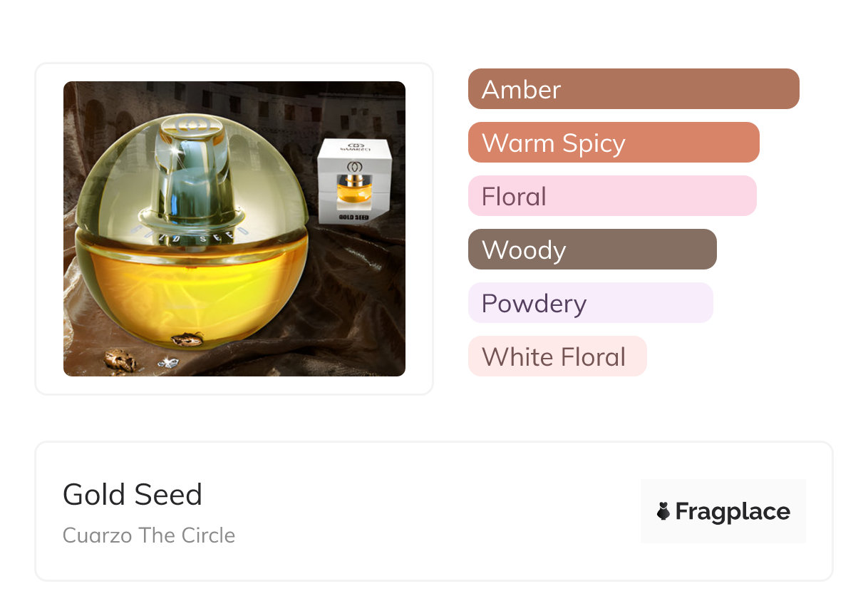Click the gold nugget beside the bottle

coord(120,359)
